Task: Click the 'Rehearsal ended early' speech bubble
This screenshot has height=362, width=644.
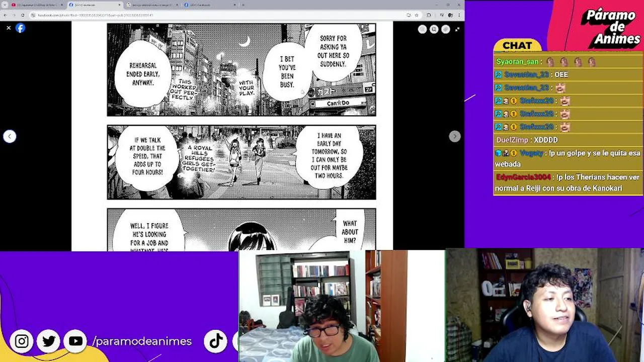Action: [x=143, y=74]
